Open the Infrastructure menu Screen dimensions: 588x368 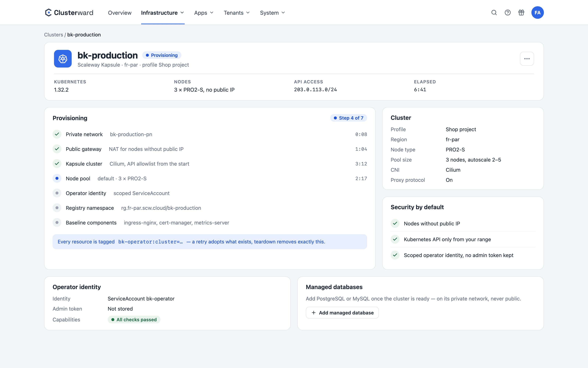163,13
